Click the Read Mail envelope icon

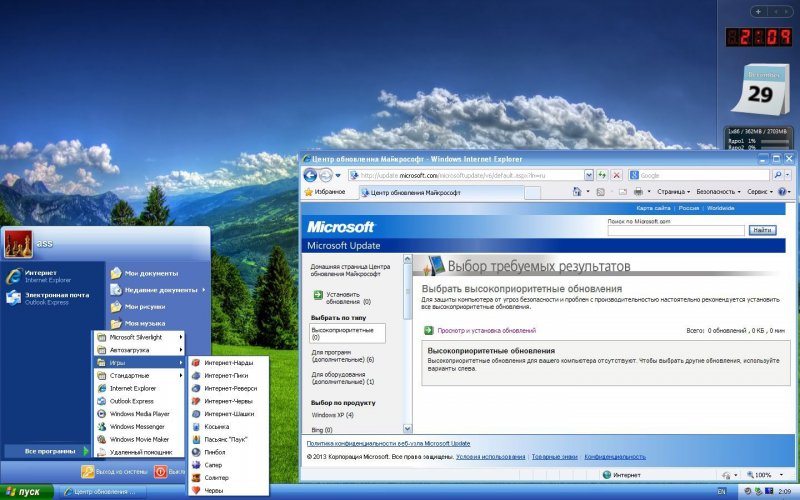tap(622, 192)
